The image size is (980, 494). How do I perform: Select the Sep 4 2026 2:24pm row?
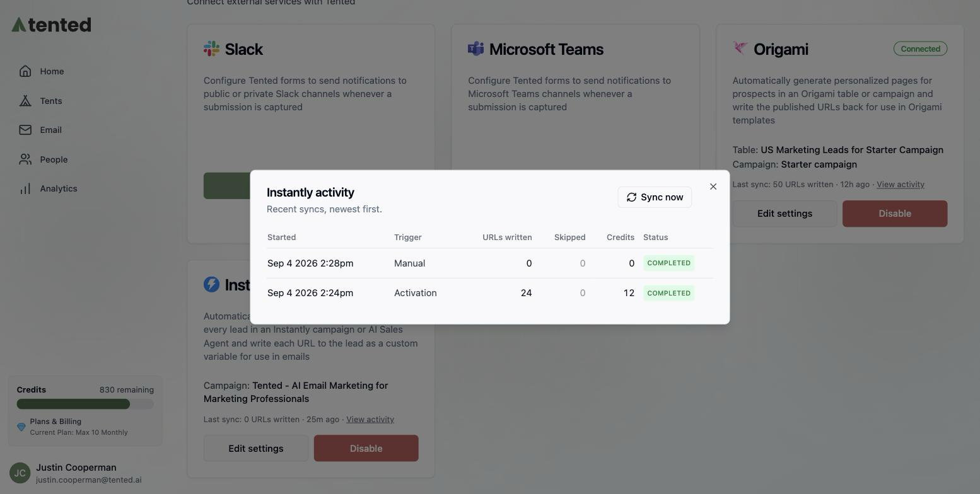point(490,293)
